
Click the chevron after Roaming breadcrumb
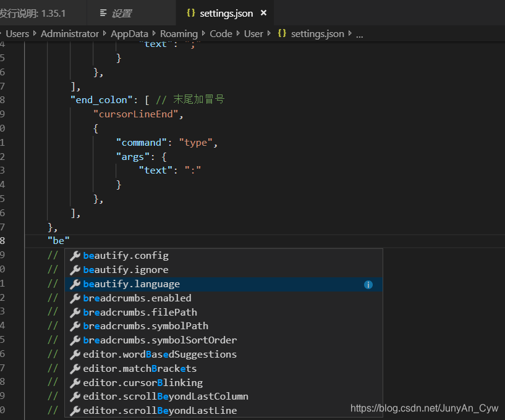[203, 34]
